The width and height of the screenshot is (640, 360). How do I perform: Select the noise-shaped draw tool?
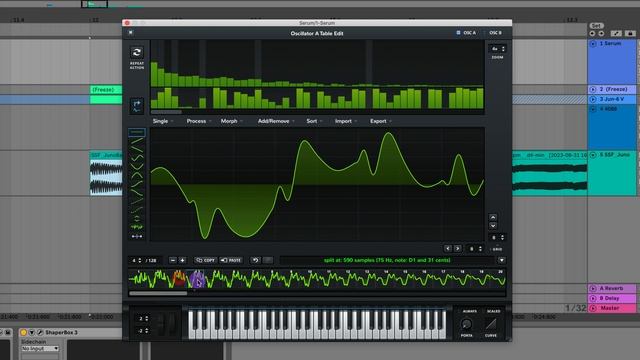tap(137, 227)
